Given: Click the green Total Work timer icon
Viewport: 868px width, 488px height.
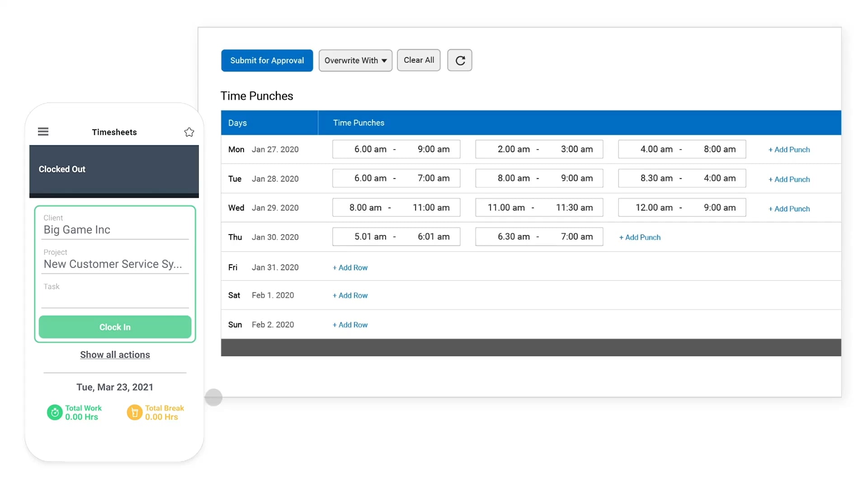Looking at the screenshot, I should point(55,412).
